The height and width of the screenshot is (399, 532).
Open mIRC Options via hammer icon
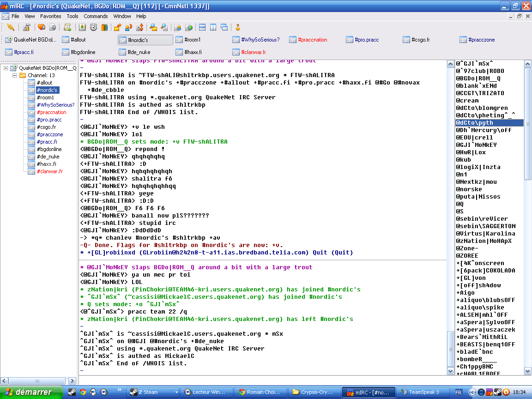click(27, 27)
